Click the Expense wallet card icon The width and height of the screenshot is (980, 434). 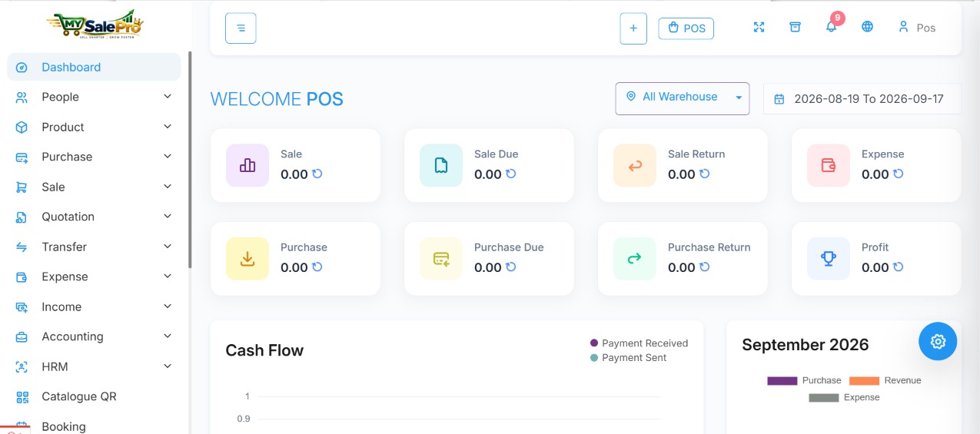(829, 165)
